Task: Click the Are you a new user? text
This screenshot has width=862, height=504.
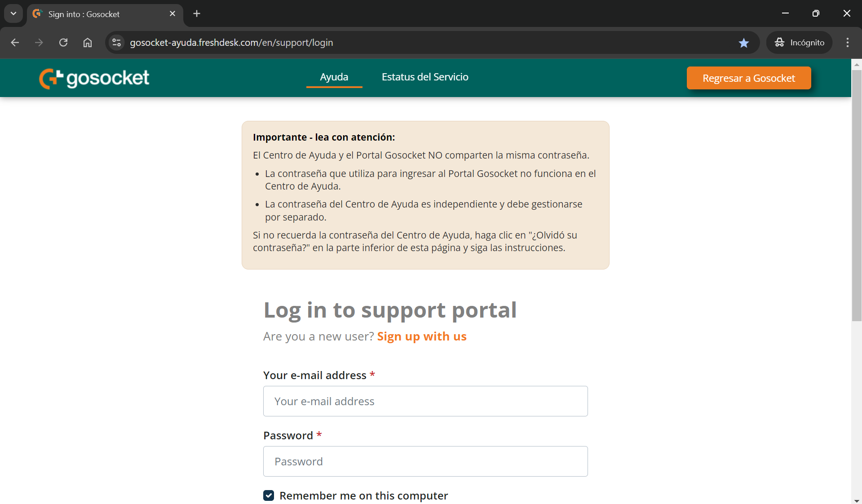Action: [318, 336]
